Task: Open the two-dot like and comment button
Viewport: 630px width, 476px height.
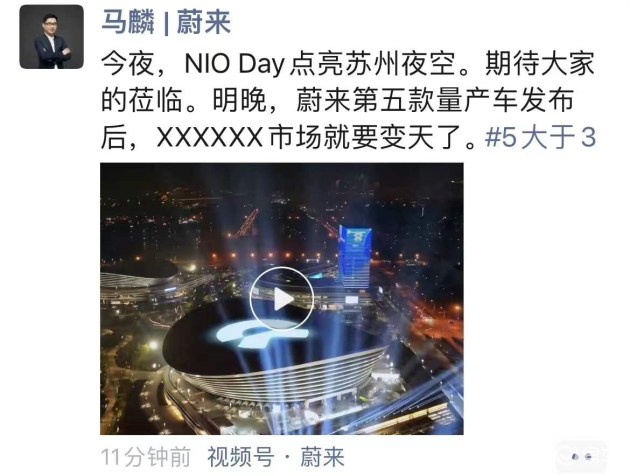Action: pos(581,457)
